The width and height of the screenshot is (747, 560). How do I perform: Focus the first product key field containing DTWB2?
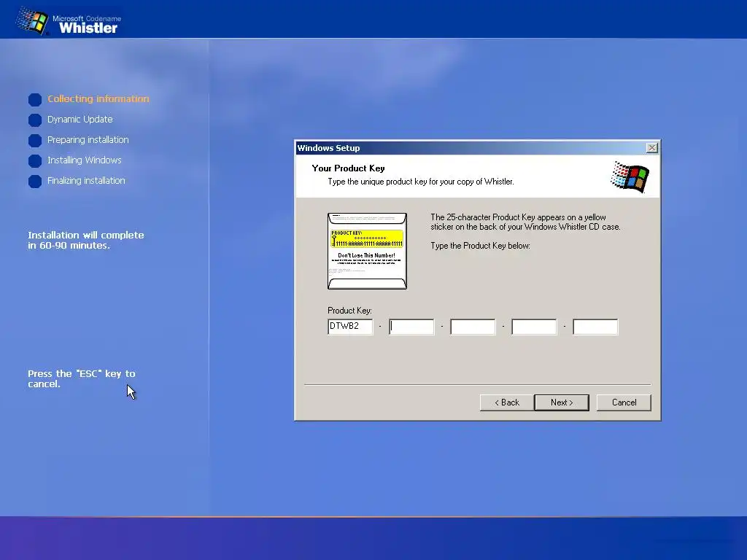pos(350,327)
